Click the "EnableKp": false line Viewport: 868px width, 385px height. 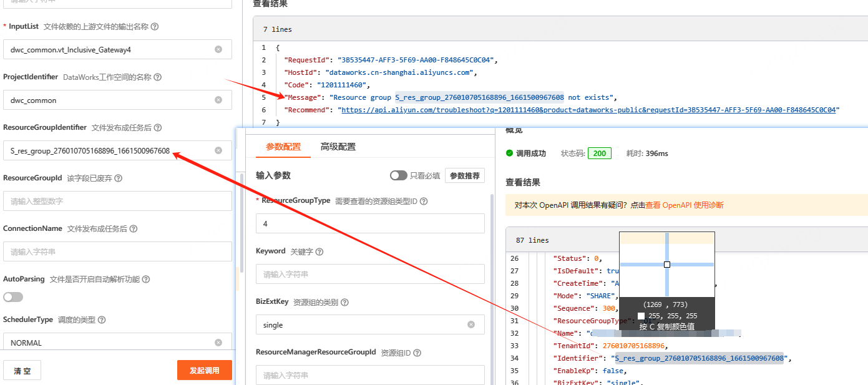point(590,371)
